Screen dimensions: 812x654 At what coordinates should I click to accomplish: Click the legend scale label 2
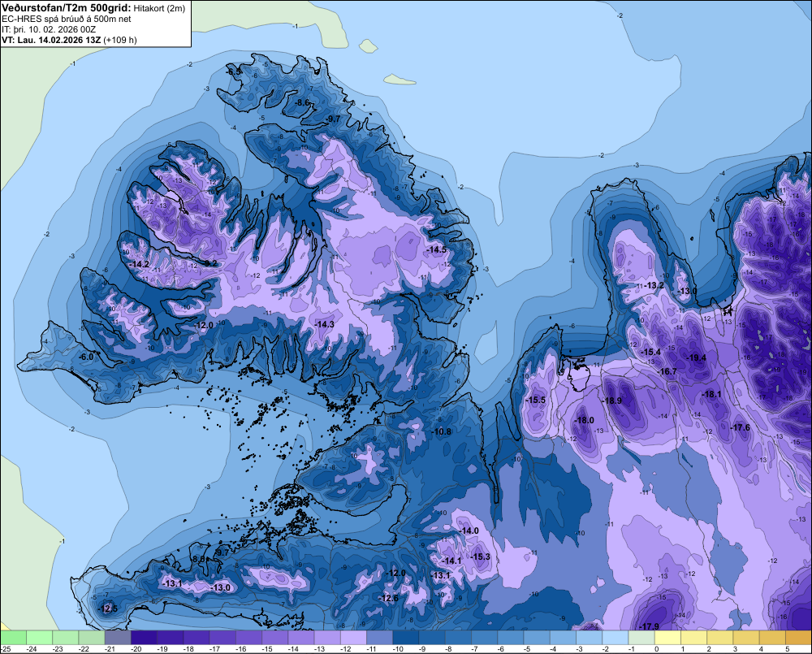click(709, 649)
